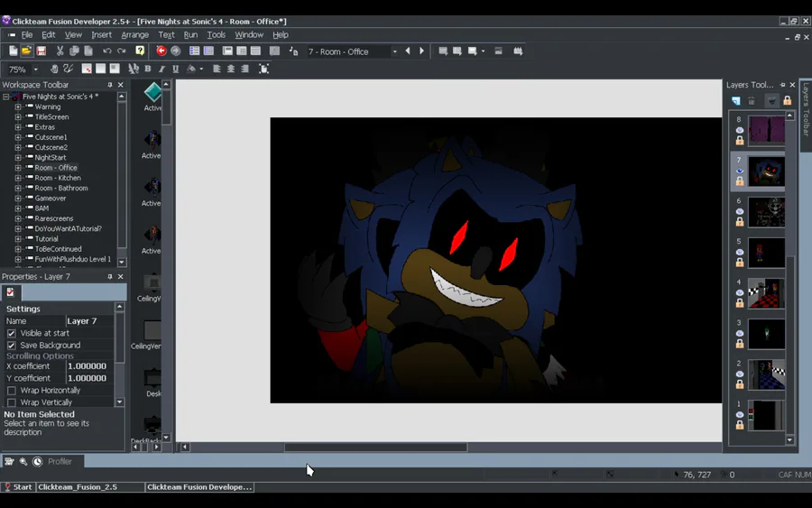812x508 pixels.
Task: Click the red Back arrow icon
Action: [x=161, y=51]
